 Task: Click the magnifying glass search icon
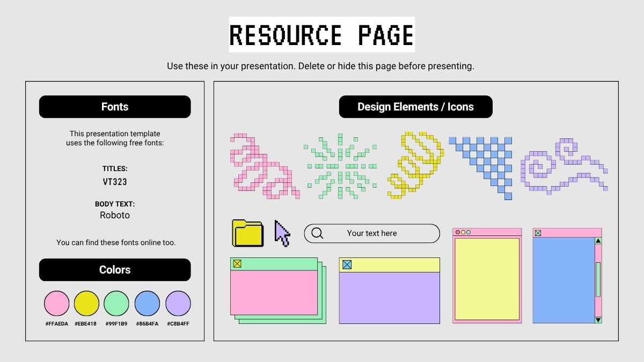[x=317, y=233]
